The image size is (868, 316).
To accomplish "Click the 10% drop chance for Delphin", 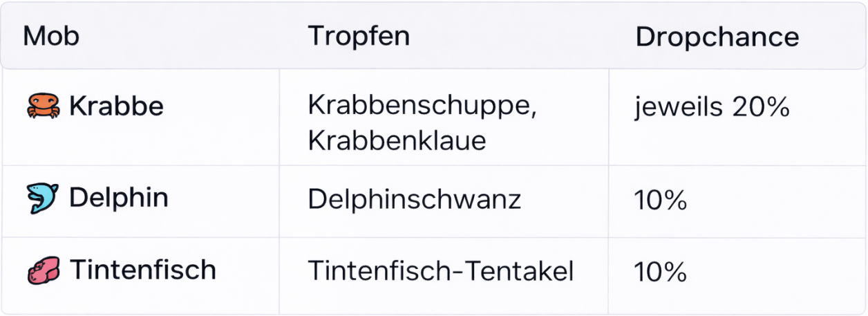I will (x=660, y=201).
